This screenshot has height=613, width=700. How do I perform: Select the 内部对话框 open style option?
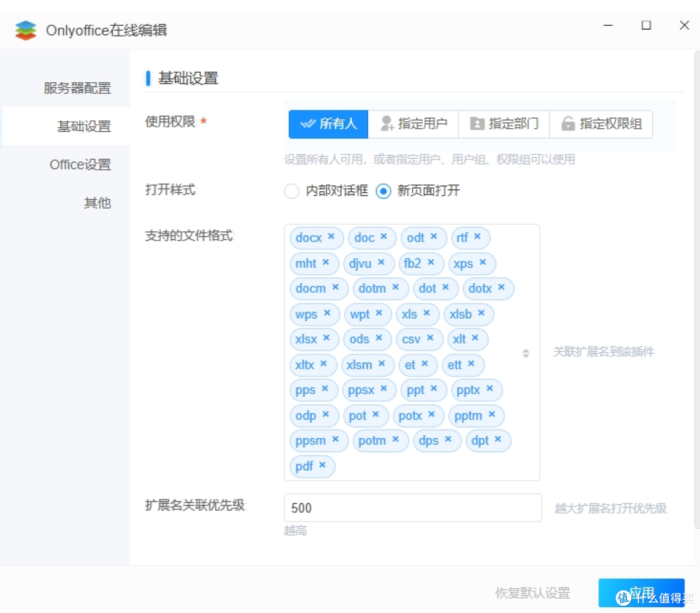292,191
